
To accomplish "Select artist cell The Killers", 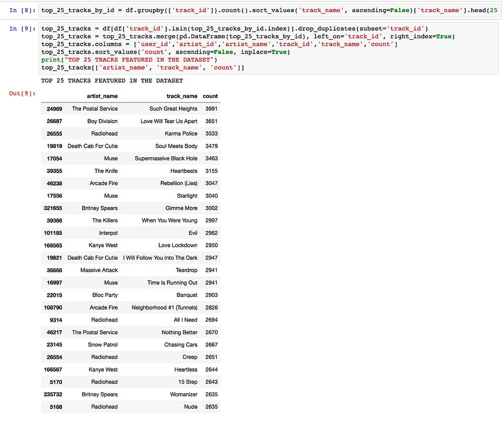I will point(105,221).
